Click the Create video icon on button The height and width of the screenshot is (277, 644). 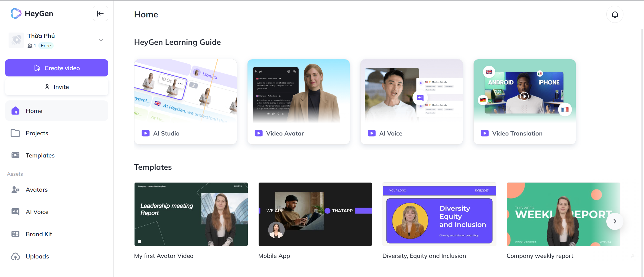point(37,68)
